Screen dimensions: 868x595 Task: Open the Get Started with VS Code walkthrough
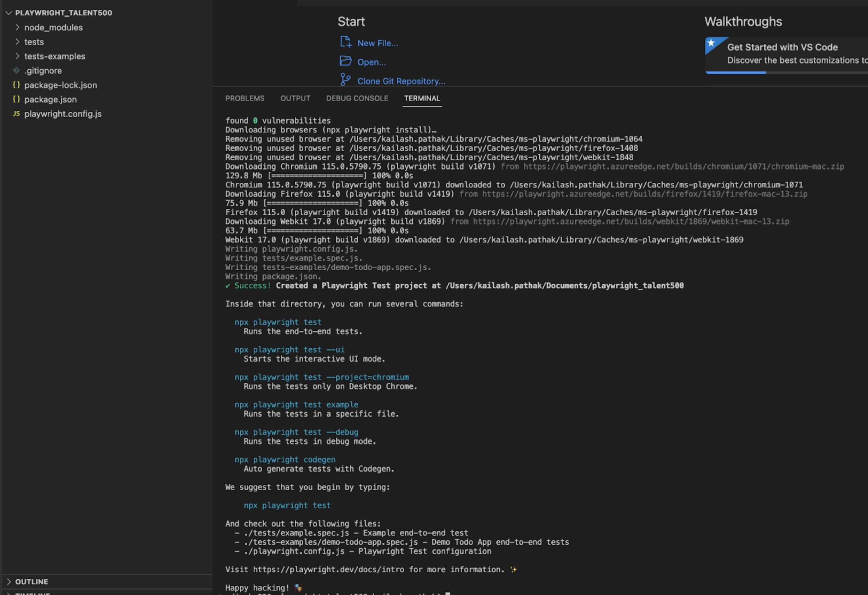782,47
